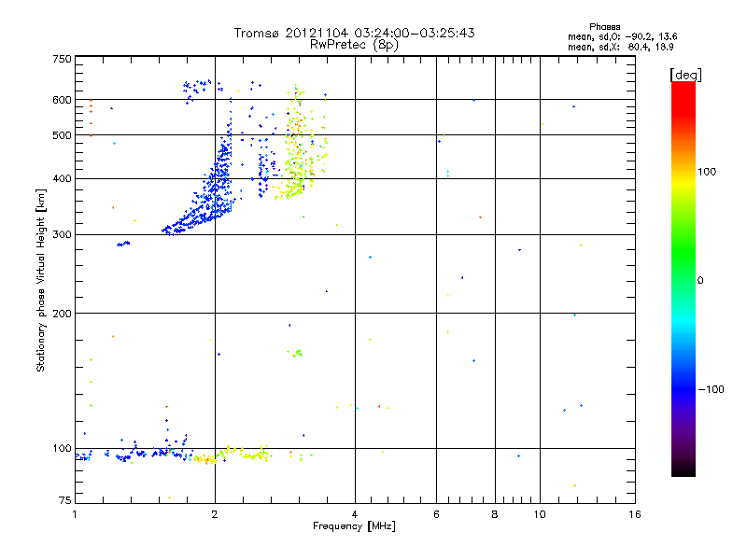Click the 'Phases' header label

[604, 27]
